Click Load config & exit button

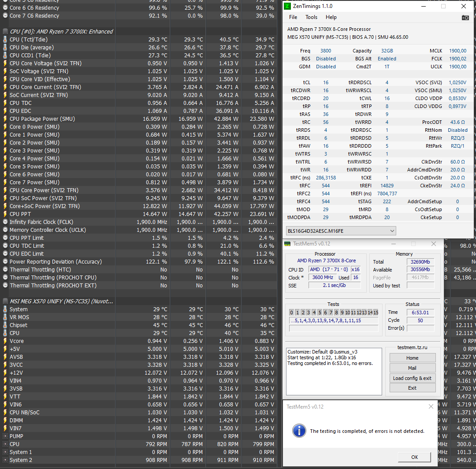point(412,378)
